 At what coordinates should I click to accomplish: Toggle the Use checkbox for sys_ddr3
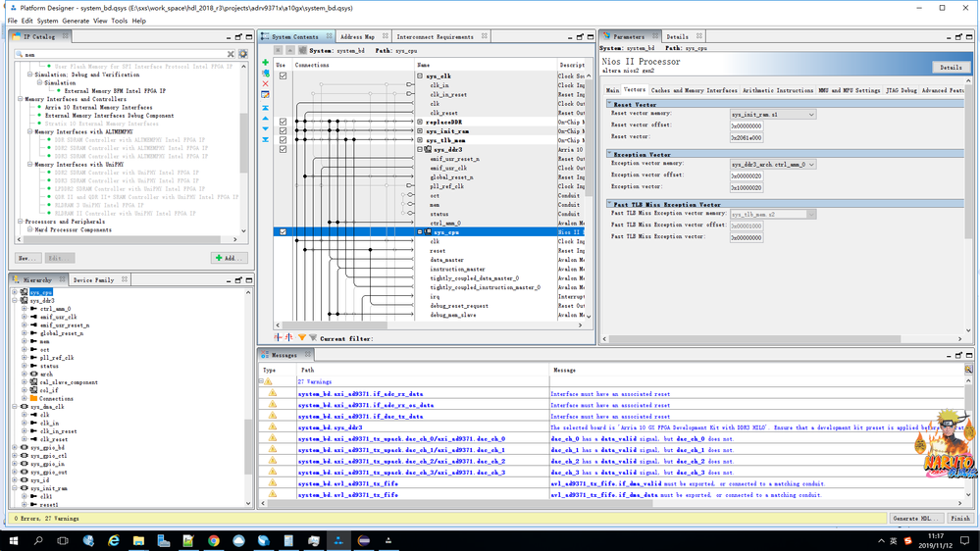click(x=284, y=150)
